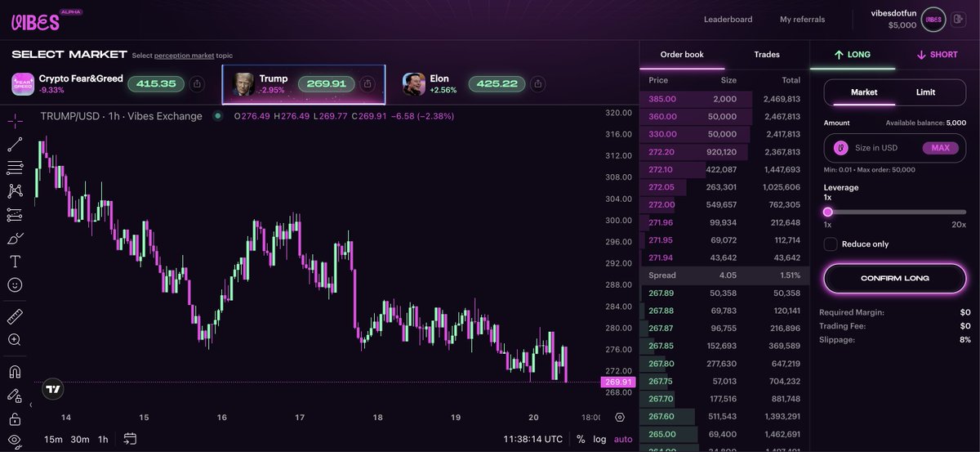Click the current price label 269.91 on axis
980x452 pixels.
click(x=617, y=382)
